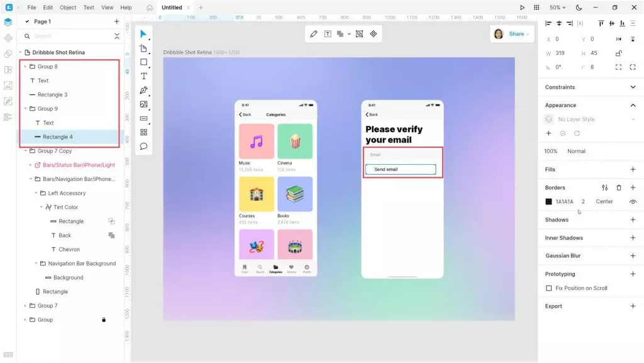The width and height of the screenshot is (644, 363).
Task: Add a new page with the plus button
Action: coord(116,21)
